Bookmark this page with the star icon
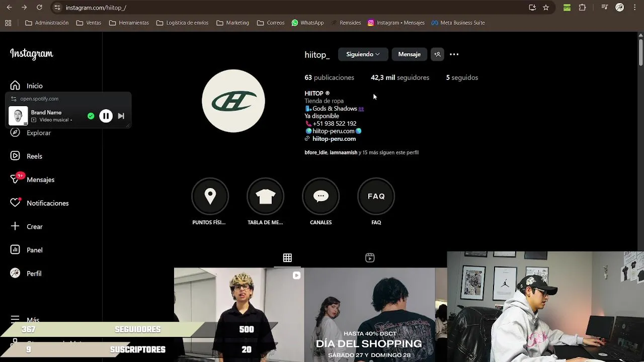The height and width of the screenshot is (362, 644). click(x=546, y=8)
